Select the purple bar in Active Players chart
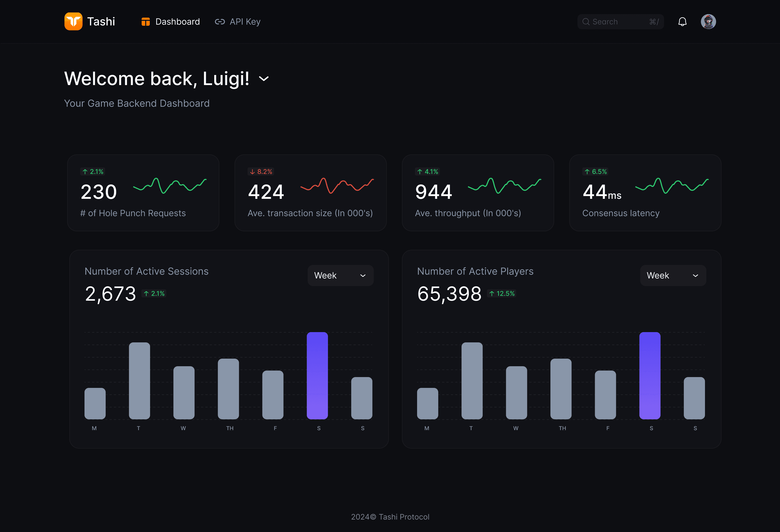Image resolution: width=780 pixels, height=532 pixels. [650, 376]
